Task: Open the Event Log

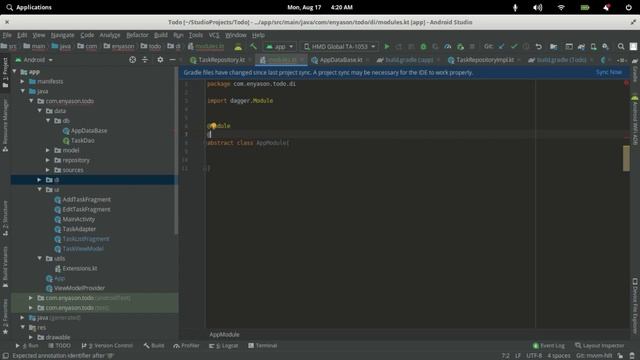Action: tap(549, 345)
